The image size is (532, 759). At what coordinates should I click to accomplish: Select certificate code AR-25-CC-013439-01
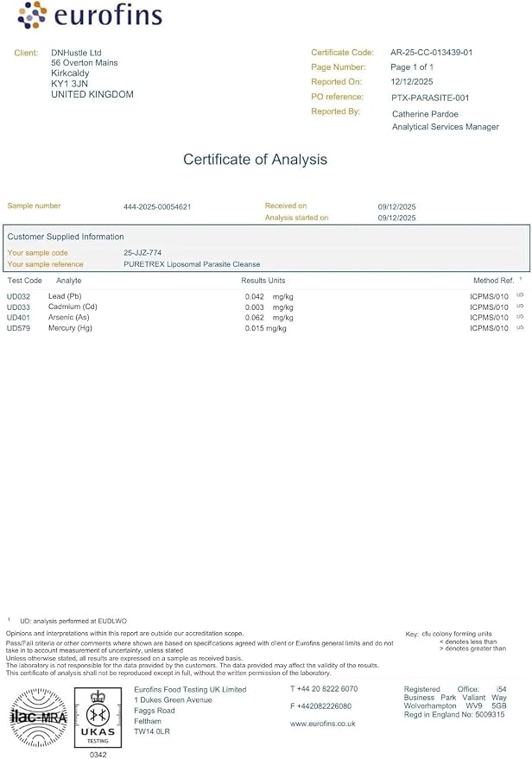click(x=431, y=53)
